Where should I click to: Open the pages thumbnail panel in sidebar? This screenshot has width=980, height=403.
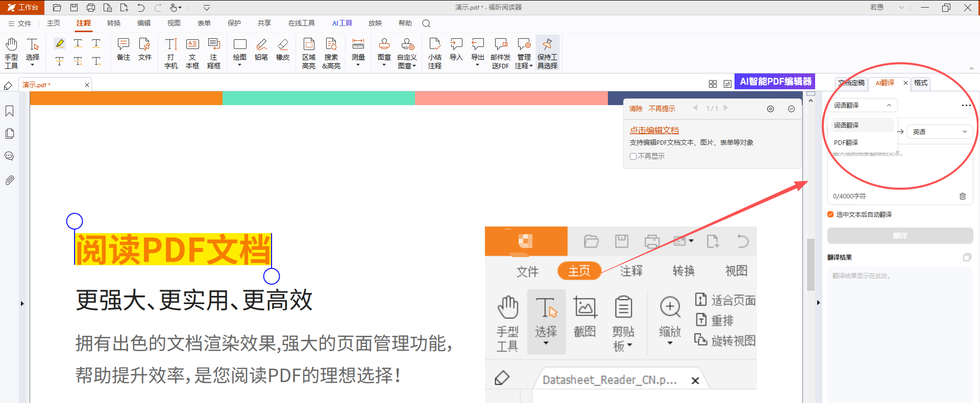pyautogui.click(x=10, y=134)
